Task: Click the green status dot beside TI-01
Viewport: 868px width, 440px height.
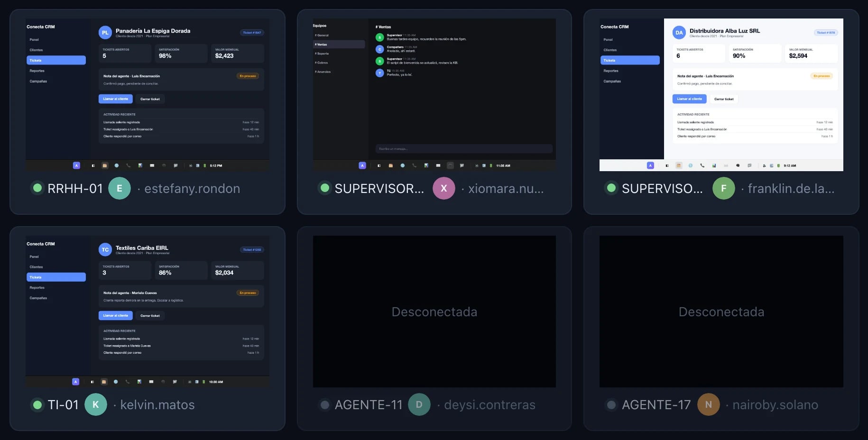Action: coord(37,404)
